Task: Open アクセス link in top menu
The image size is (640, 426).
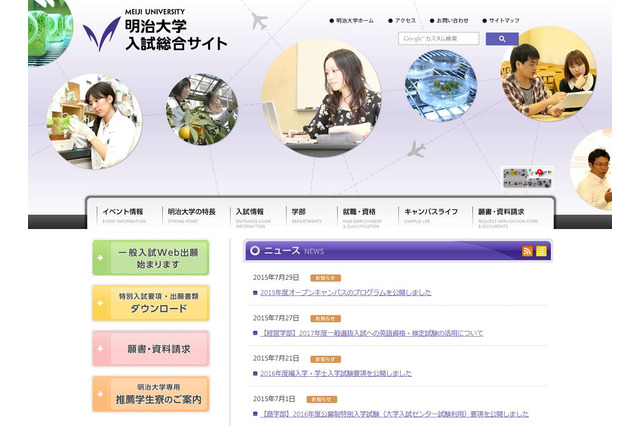Action: (402, 20)
